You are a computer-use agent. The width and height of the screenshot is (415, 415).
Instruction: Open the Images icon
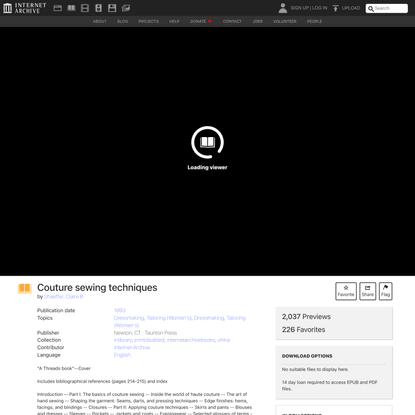point(126,8)
